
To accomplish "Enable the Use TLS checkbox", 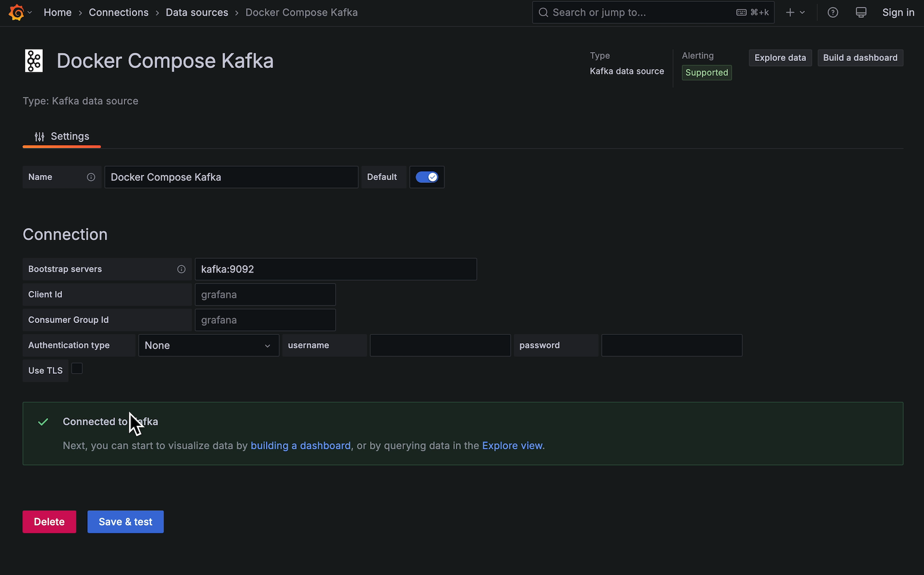I will (x=77, y=368).
